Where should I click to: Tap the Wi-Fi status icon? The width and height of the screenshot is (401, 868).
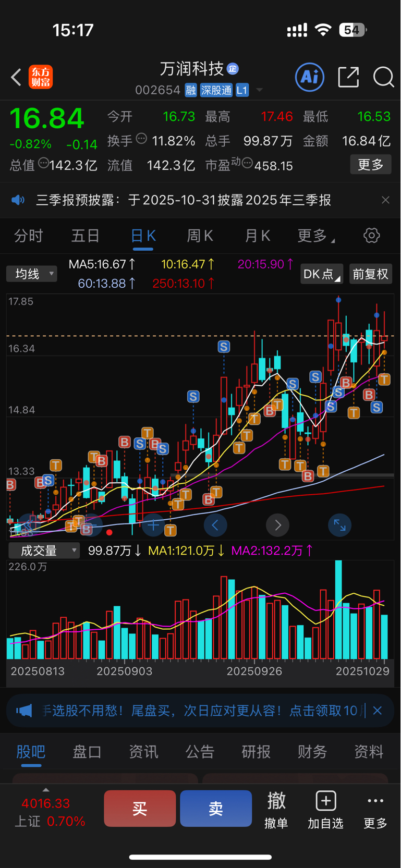(323, 30)
